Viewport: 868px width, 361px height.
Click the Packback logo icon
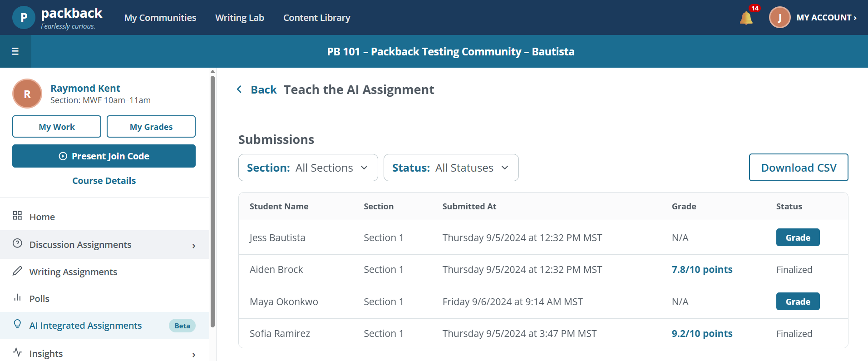(x=24, y=18)
